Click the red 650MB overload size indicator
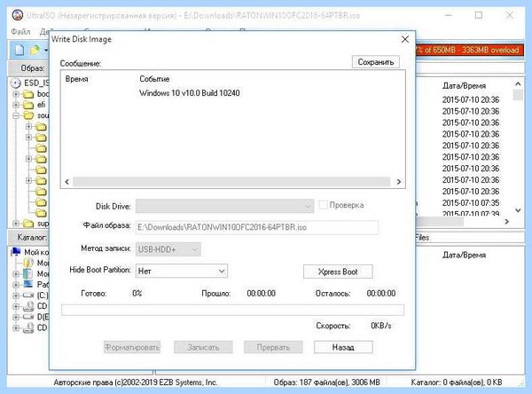This screenshot has width=532, height=394. click(x=470, y=50)
